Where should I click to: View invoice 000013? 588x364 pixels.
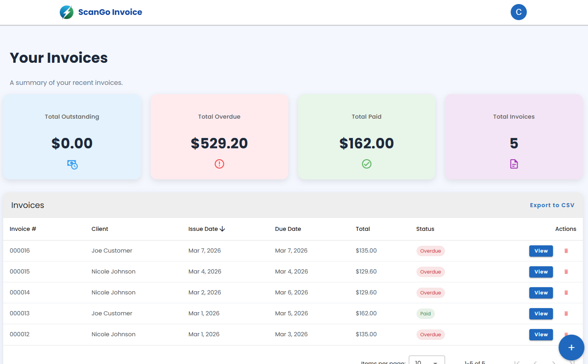pyautogui.click(x=541, y=314)
